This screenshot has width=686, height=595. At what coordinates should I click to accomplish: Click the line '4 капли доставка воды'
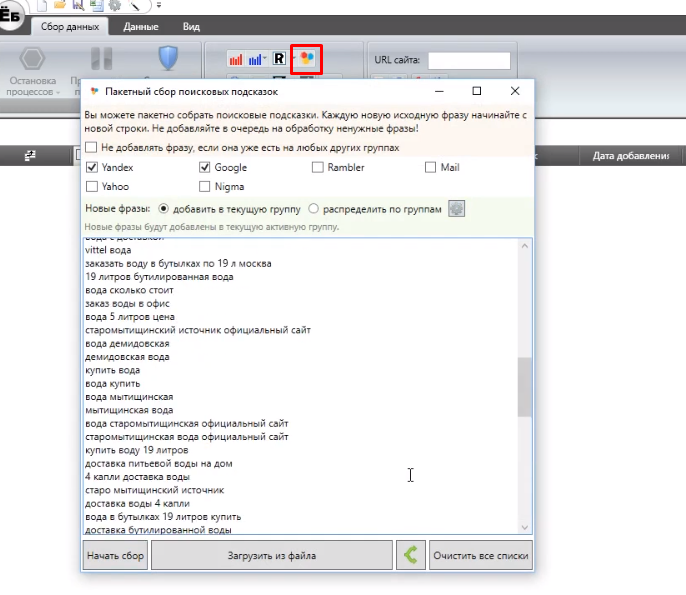point(137,477)
